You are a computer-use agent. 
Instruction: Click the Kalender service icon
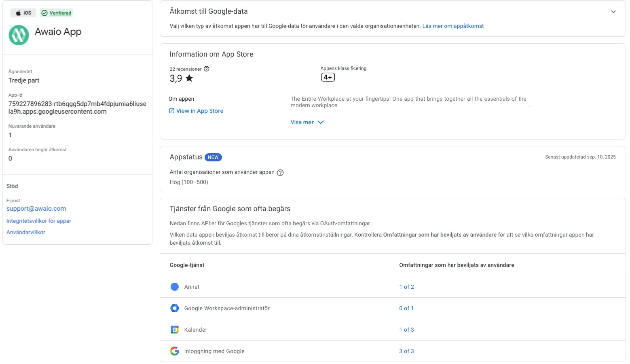point(175,330)
